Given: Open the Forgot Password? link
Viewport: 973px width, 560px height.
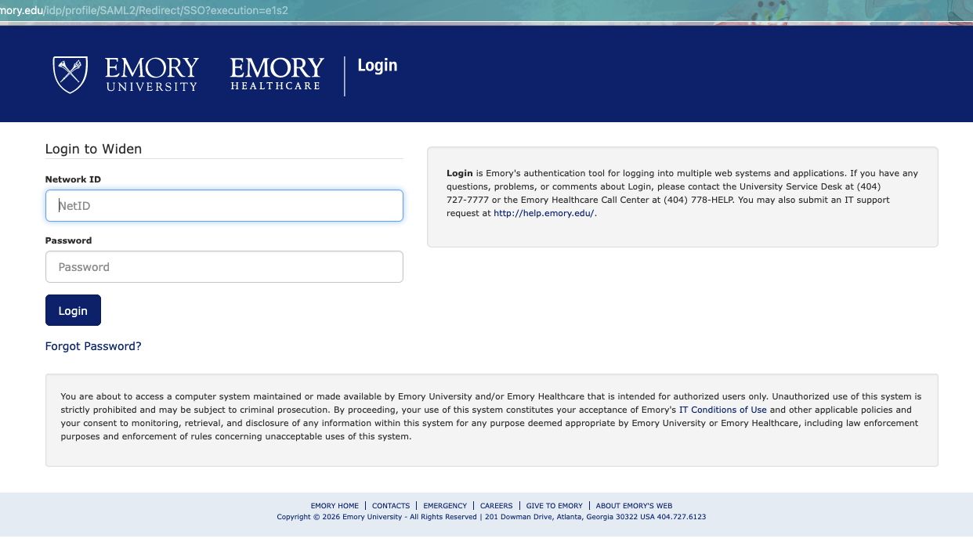Looking at the screenshot, I should pos(93,346).
